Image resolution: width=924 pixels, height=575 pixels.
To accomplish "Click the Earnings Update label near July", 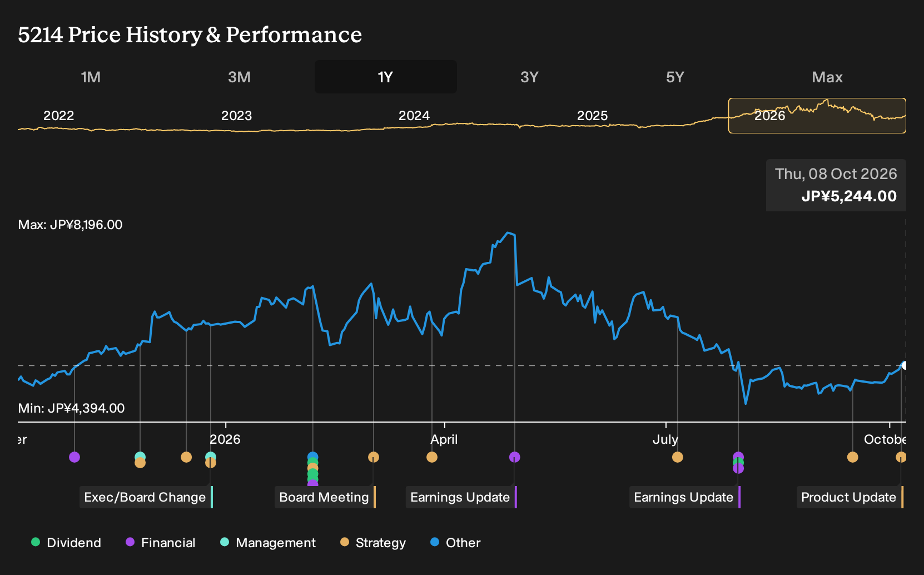I will [x=684, y=497].
